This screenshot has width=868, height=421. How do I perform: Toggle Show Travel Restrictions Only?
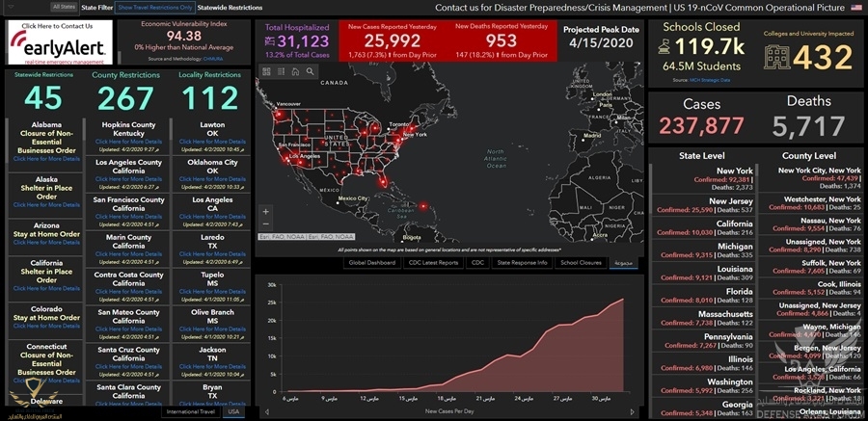(x=154, y=7)
